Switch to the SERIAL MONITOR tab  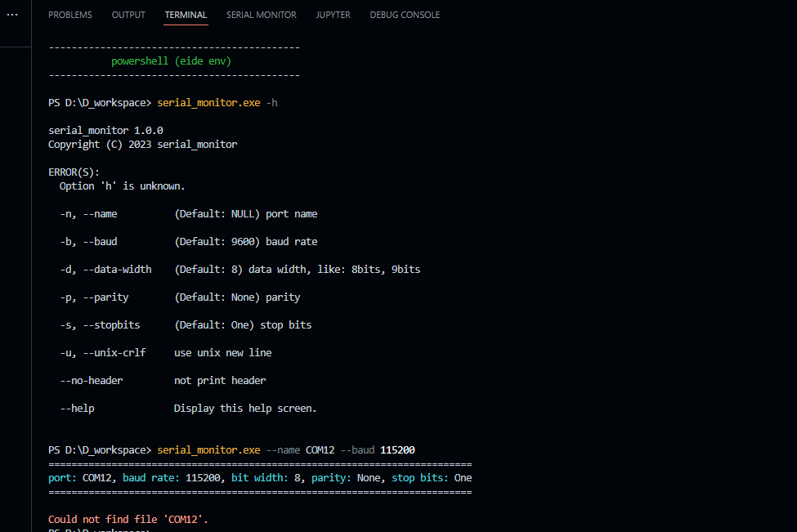click(x=262, y=14)
